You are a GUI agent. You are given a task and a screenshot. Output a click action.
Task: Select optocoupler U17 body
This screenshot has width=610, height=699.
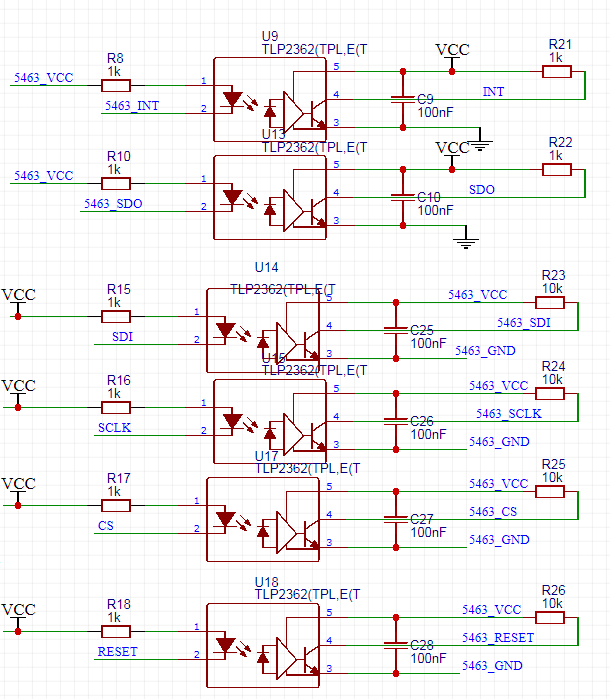coord(263,520)
